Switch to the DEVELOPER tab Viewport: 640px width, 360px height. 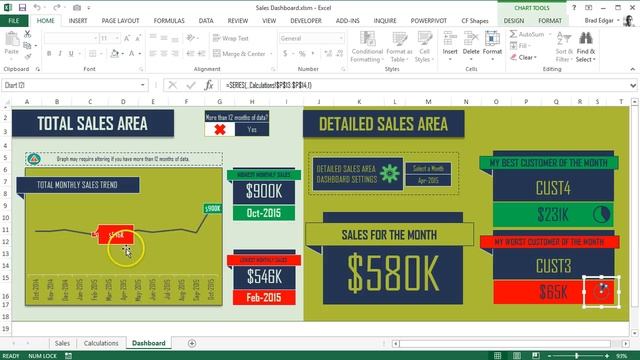[306, 20]
